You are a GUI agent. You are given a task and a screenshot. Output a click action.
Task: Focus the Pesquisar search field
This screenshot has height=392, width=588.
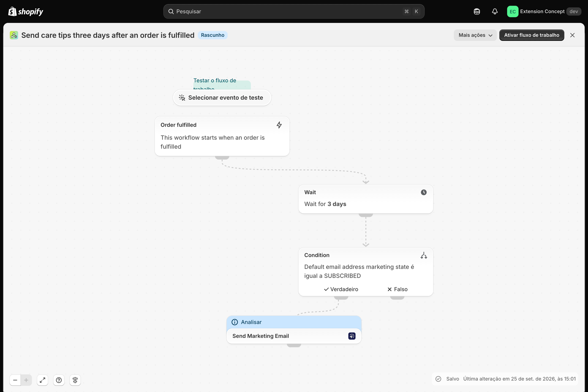click(294, 11)
